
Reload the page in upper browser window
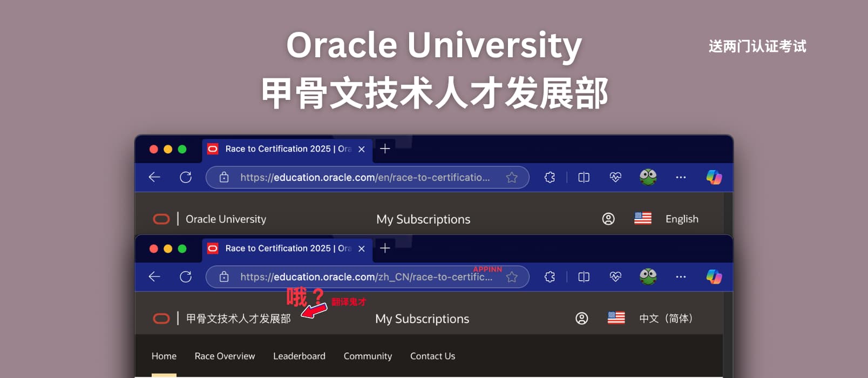(x=186, y=177)
